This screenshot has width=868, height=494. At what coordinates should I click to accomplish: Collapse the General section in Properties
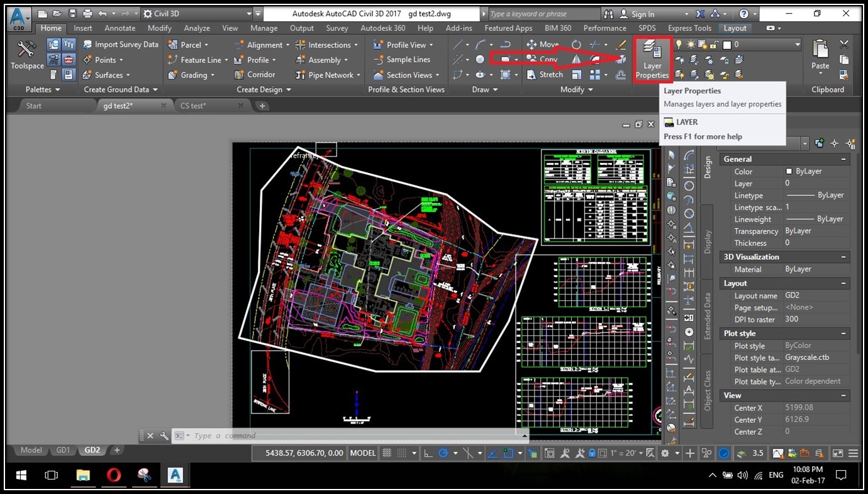pos(845,159)
